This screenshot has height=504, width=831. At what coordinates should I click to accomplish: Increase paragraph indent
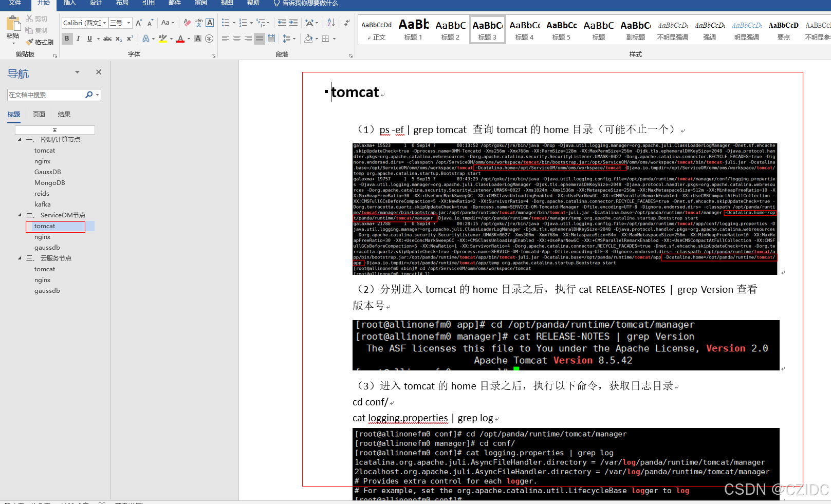tap(293, 23)
